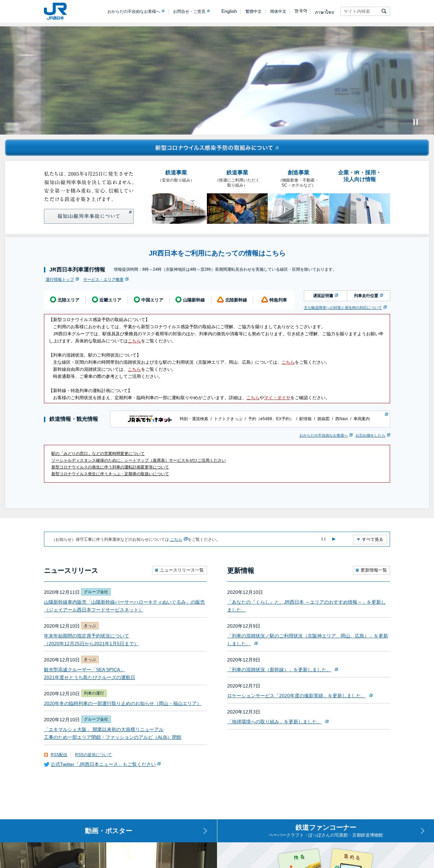434x868 pixels.
Task: Open the RSS feed icon link
Action: point(46,755)
